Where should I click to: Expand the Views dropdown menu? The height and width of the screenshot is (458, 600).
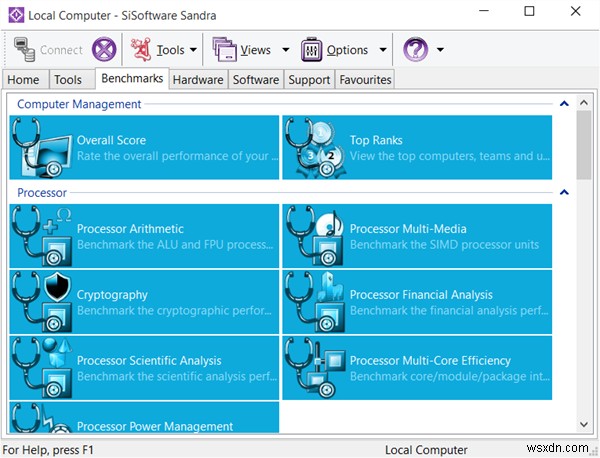[249, 50]
